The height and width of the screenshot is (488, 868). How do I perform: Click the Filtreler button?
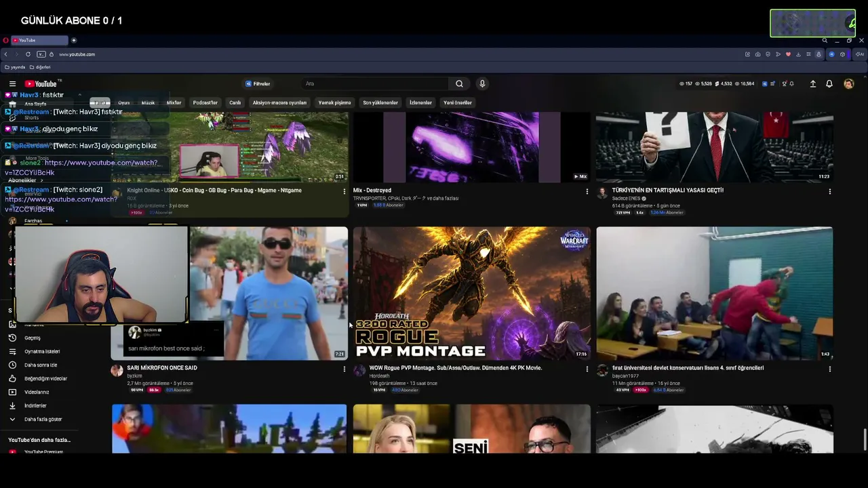tap(258, 84)
